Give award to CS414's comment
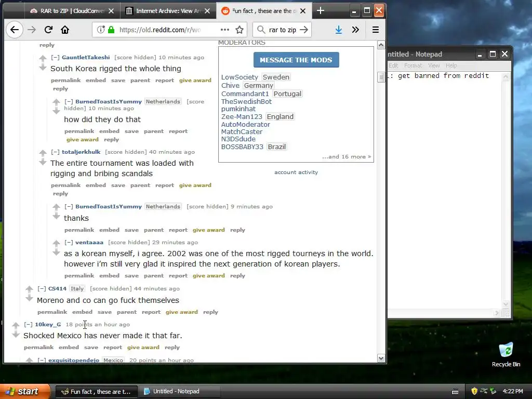This screenshot has height=399, width=532. (181, 312)
